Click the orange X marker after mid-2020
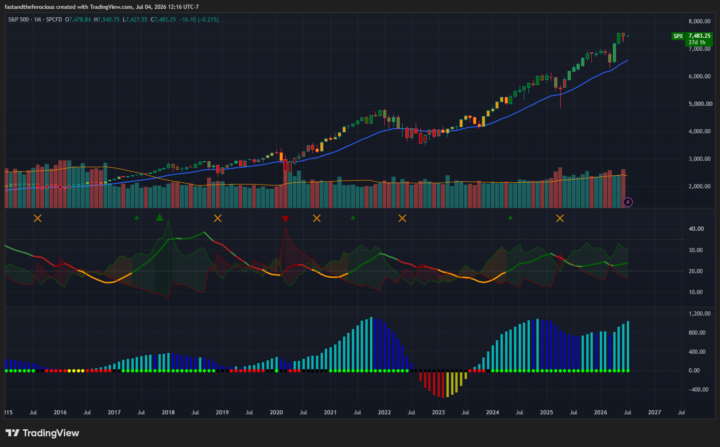Viewport: 720px width, 447px height. 316,218
